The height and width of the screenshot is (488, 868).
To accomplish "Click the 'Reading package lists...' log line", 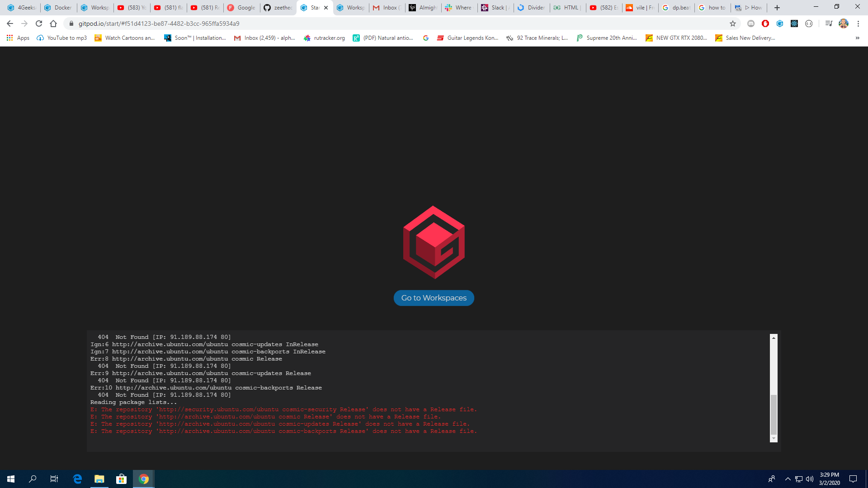I will [x=133, y=402].
